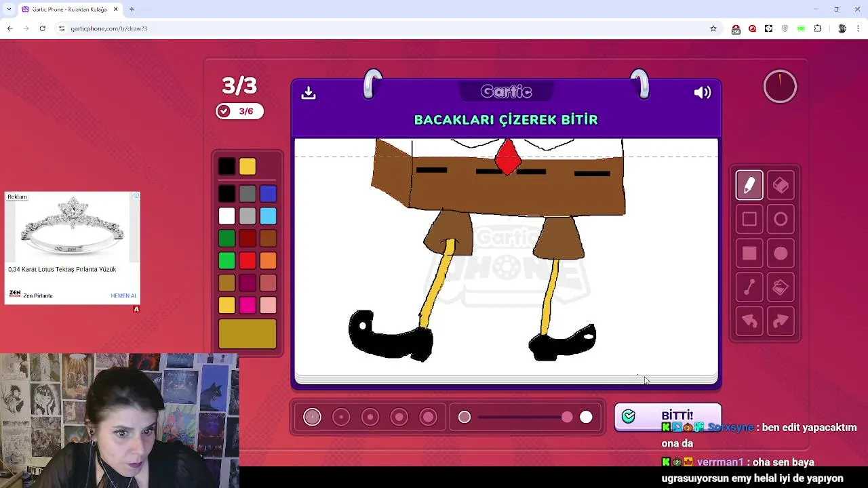This screenshot has width=868, height=488.
Task: Open the browser extensions puzzle menu
Action: tap(818, 28)
